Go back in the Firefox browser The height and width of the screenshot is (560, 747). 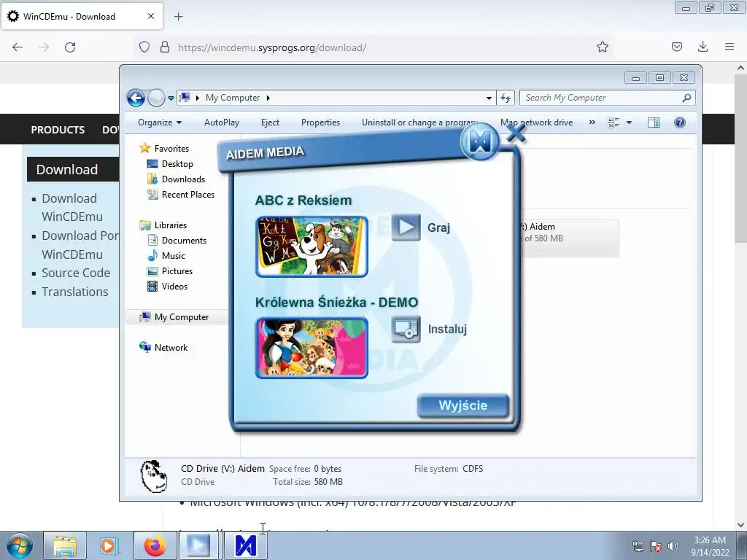pos(18,47)
